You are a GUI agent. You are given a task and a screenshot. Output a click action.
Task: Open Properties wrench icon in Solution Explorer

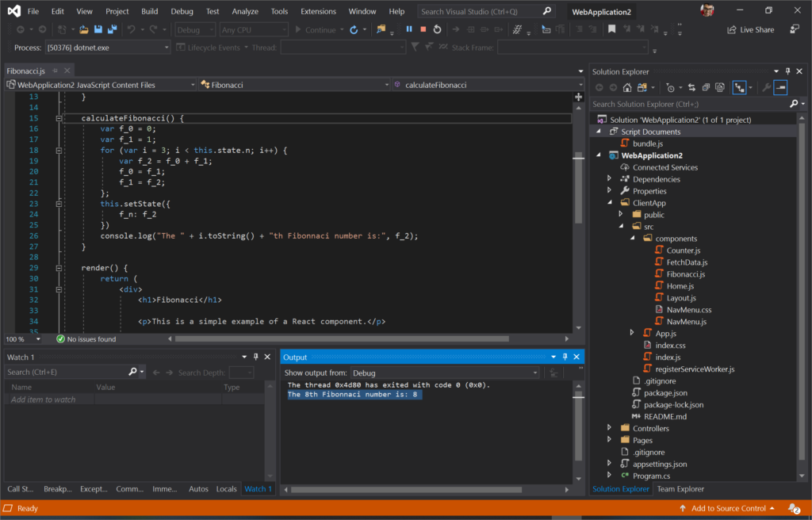tap(767, 87)
